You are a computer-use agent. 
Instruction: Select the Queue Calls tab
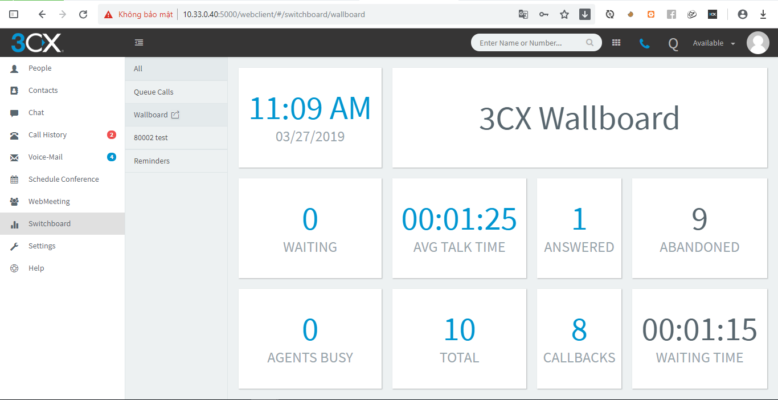point(153,92)
